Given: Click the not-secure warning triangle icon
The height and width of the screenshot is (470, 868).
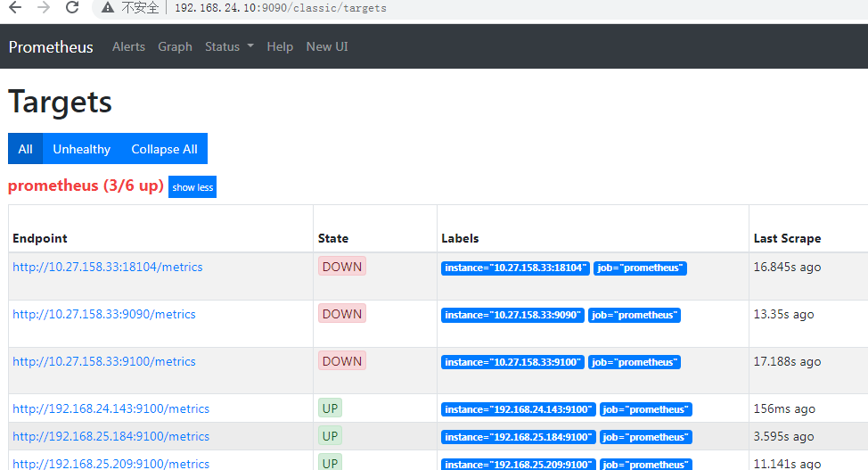Looking at the screenshot, I should click(108, 8).
